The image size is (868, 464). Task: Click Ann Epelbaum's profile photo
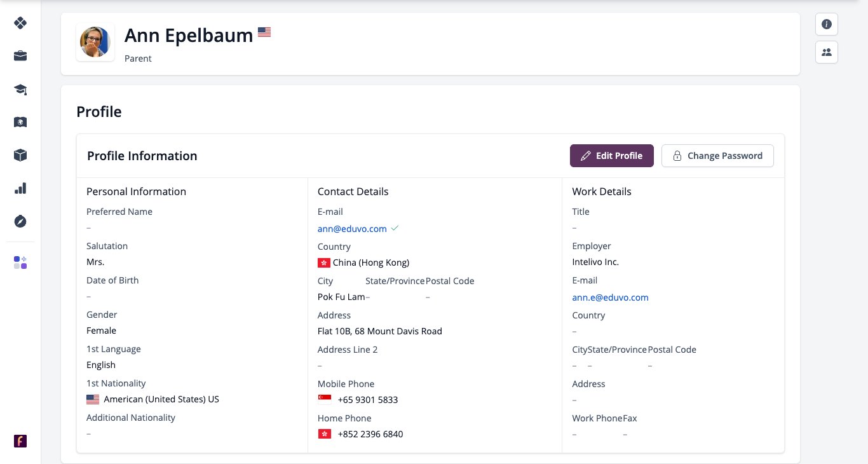95,42
